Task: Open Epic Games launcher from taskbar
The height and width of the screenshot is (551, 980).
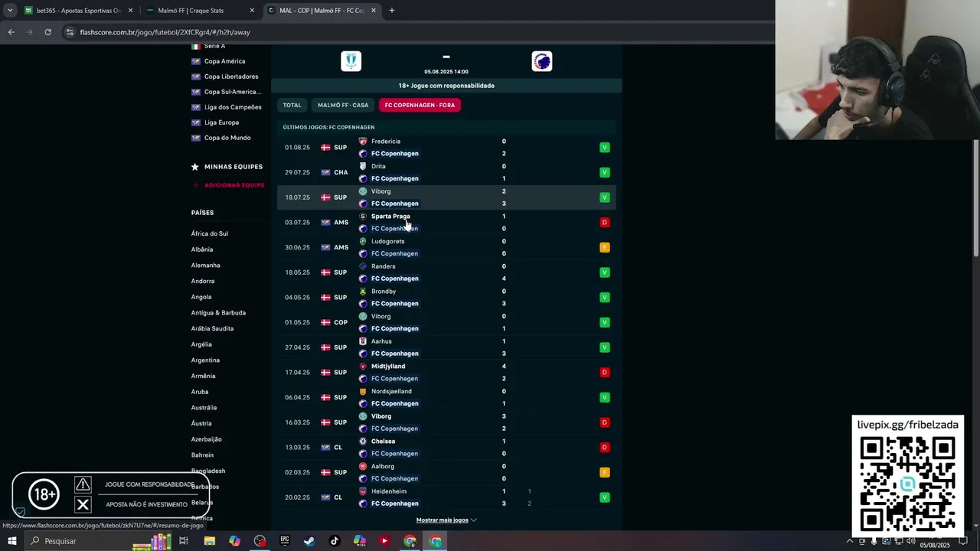Action: coord(284,541)
